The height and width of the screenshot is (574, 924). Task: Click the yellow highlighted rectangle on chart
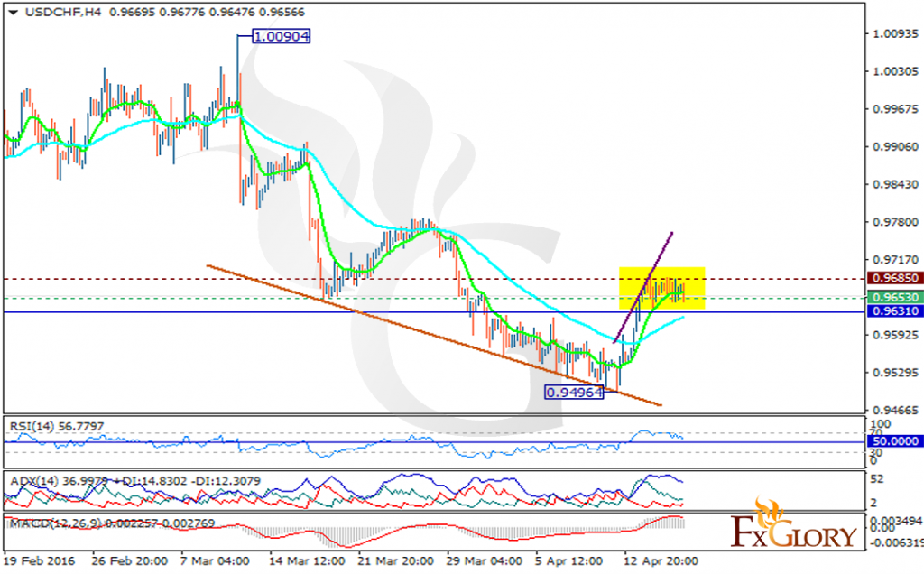661,288
